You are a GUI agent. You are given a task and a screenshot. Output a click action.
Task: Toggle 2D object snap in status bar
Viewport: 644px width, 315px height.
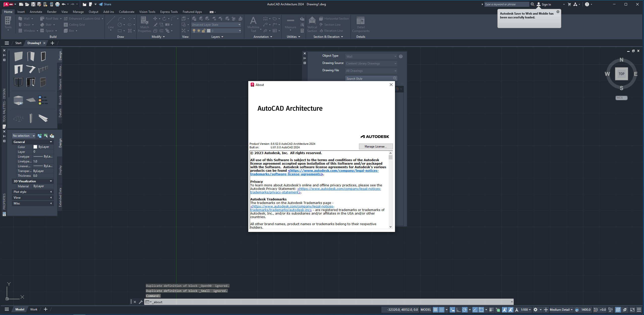[x=481, y=310]
